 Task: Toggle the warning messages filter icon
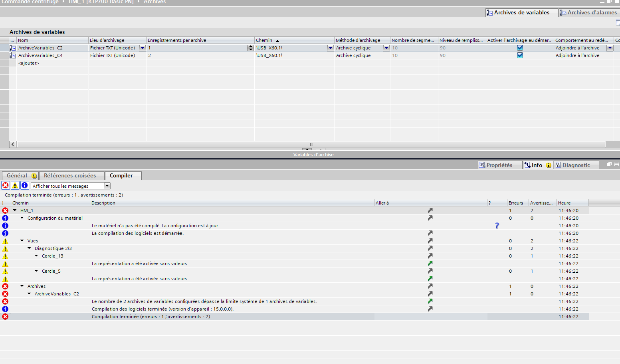pyautogui.click(x=15, y=185)
